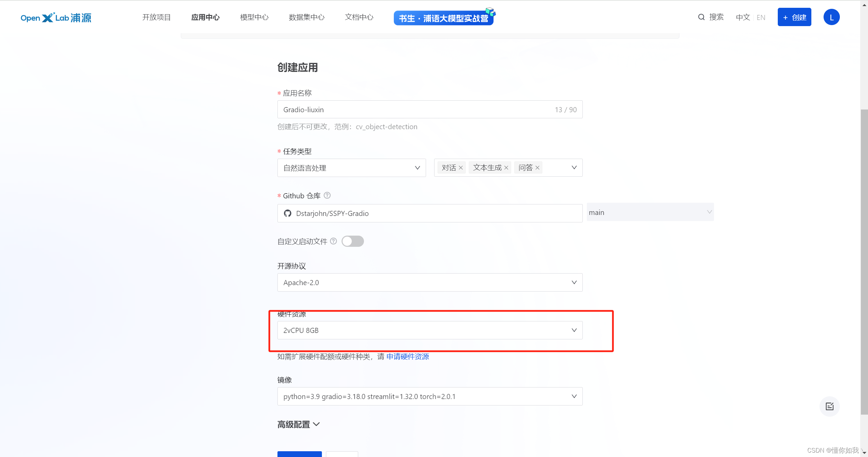Open the 文档中心 nav item
The width and height of the screenshot is (868, 457).
(x=359, y=17)
